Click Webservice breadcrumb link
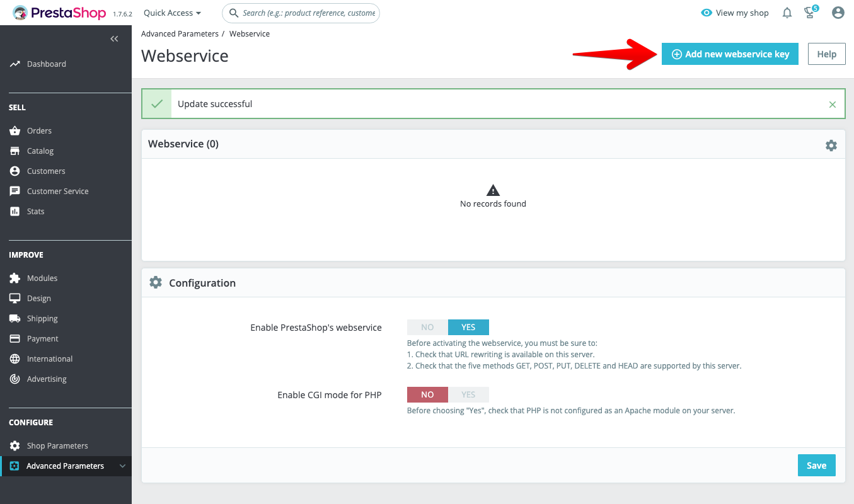 (x=250, y=34)
